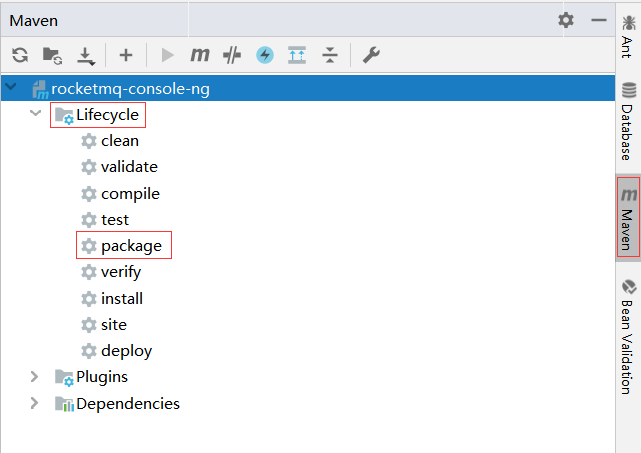The image size is (641, 453).
Task: Open Maven panel gear options
Action: tap(566, 20)
